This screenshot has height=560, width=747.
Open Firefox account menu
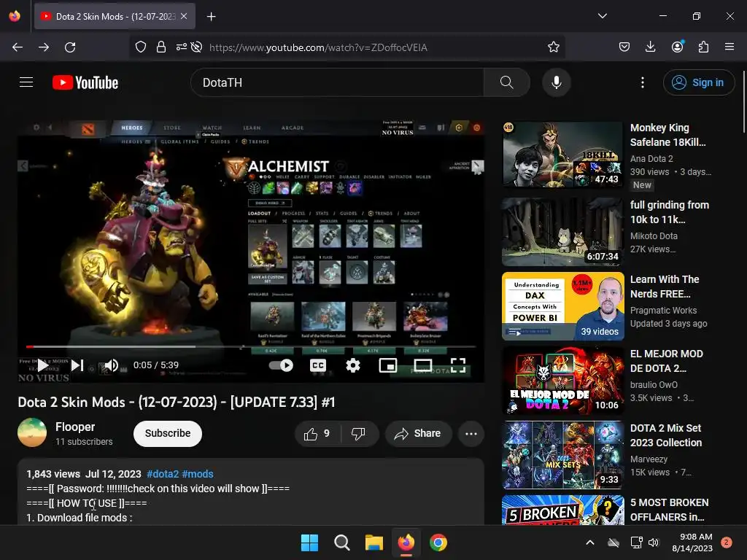[x=677, y=47]
